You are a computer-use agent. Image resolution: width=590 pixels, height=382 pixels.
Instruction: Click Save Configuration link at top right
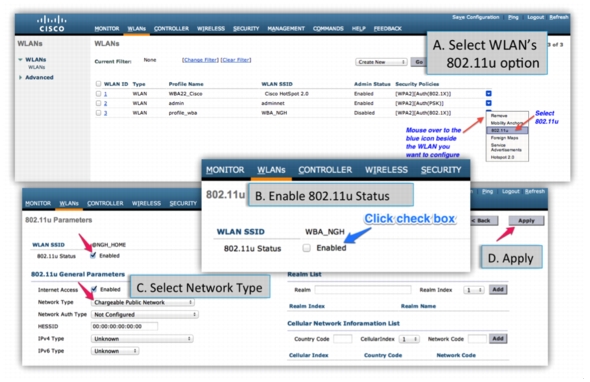(x=476, y=17)
